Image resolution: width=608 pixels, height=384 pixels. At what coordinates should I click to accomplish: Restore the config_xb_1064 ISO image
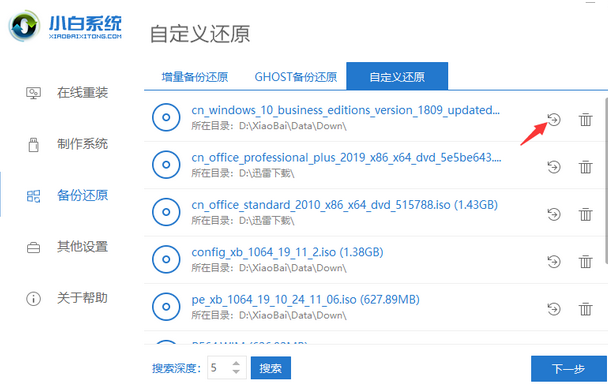pos(554,261)
